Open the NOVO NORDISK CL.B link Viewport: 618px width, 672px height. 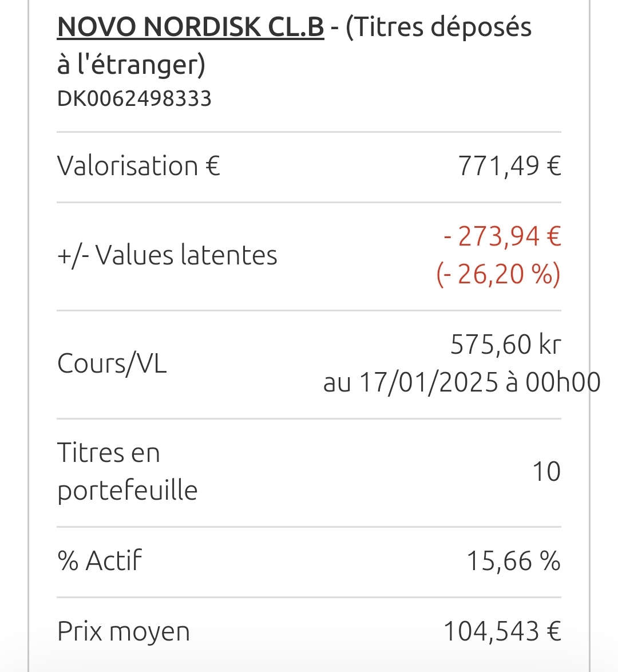click(x=191, y=26)
